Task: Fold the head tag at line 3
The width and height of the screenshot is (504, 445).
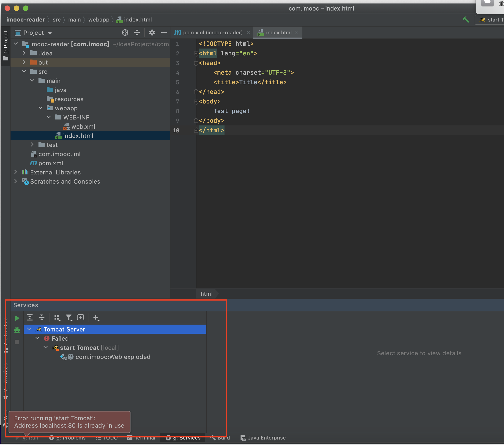Action: pos(196,63)
